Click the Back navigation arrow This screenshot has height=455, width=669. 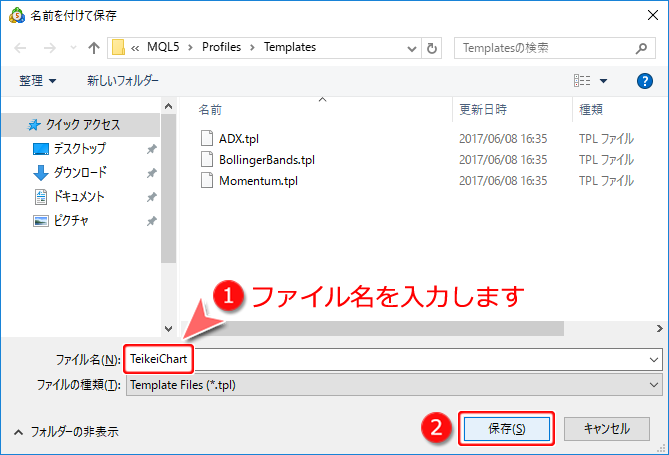click(20, 48)
